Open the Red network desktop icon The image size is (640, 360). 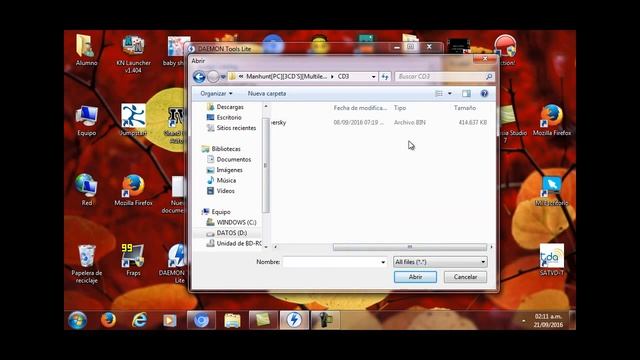(x=87, y=190)
